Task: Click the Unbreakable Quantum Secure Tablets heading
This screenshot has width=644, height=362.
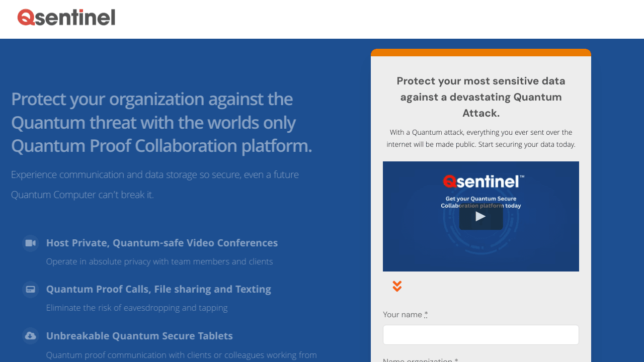Action: (x=139, y=335)
